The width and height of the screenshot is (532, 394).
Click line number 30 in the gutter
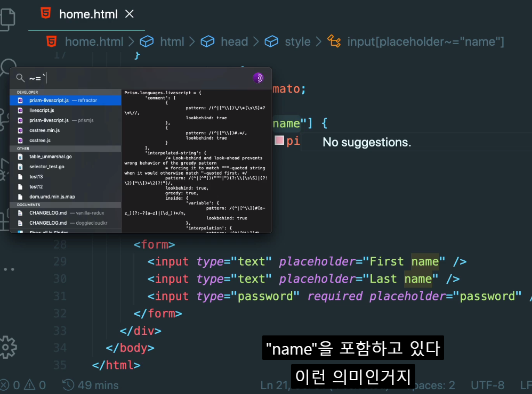(60, 278)
